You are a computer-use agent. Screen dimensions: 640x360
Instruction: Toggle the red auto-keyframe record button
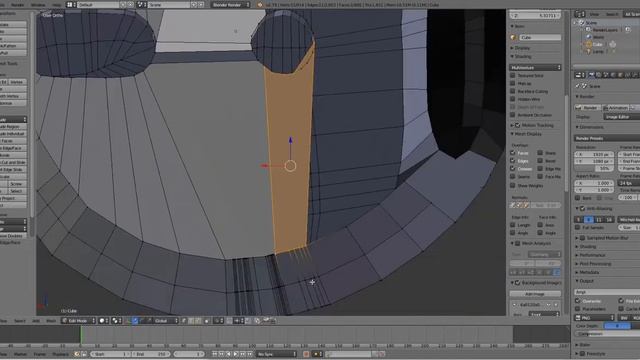tap(306, 354)
